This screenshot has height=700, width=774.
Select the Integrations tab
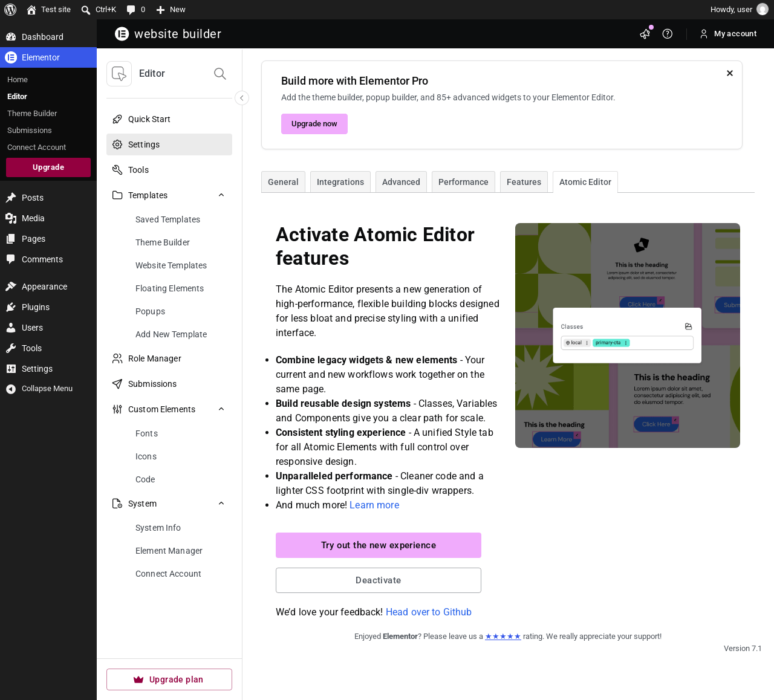tap(340, 182)
